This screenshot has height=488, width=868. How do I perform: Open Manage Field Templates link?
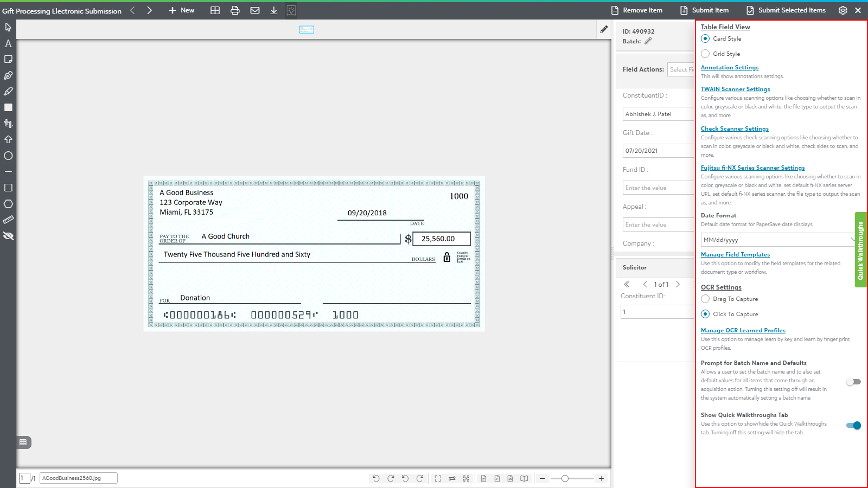point(735,254)
